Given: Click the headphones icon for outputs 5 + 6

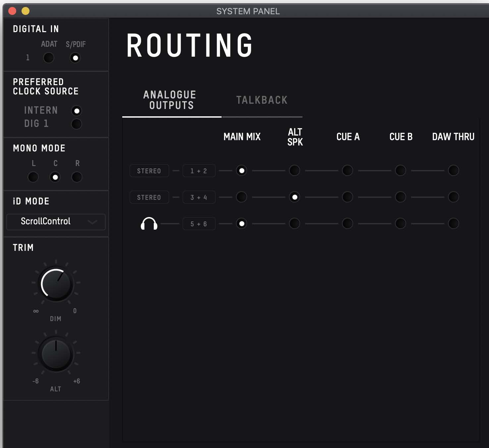Looking at the screenshot, I should click(x=149, y=224).
